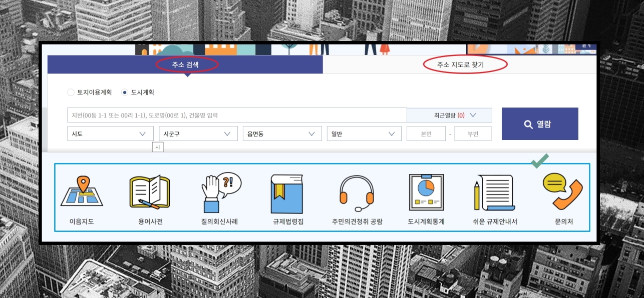
Task: Click the 부번 number field
Action: tap(473, 133)
